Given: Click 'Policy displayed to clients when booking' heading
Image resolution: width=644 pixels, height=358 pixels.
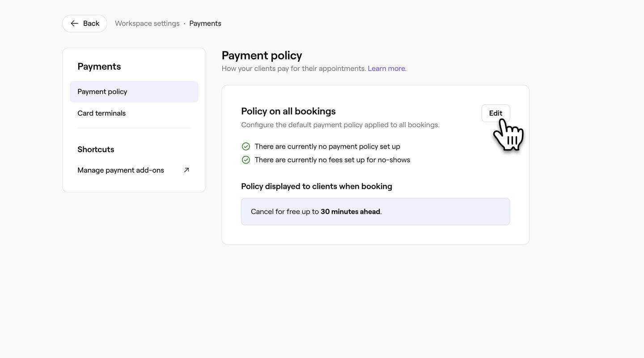Looking at the screenshot, I should click(317, 186).
